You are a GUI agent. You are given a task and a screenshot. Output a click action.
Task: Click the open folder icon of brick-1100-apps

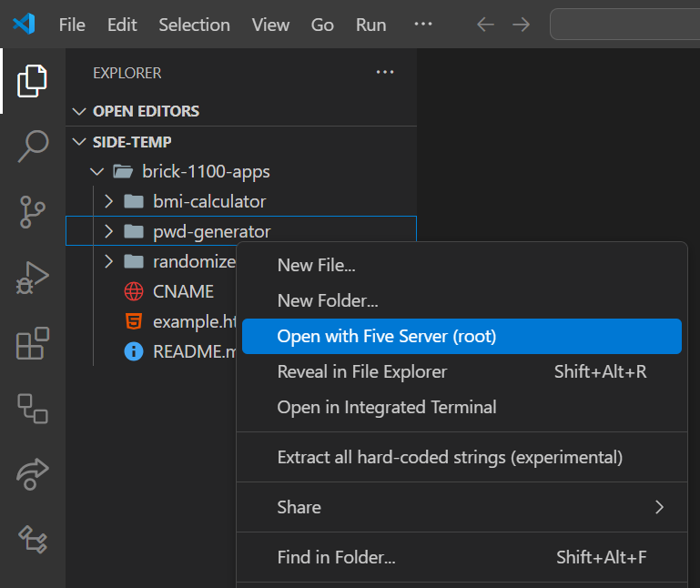tap(123, 171)
